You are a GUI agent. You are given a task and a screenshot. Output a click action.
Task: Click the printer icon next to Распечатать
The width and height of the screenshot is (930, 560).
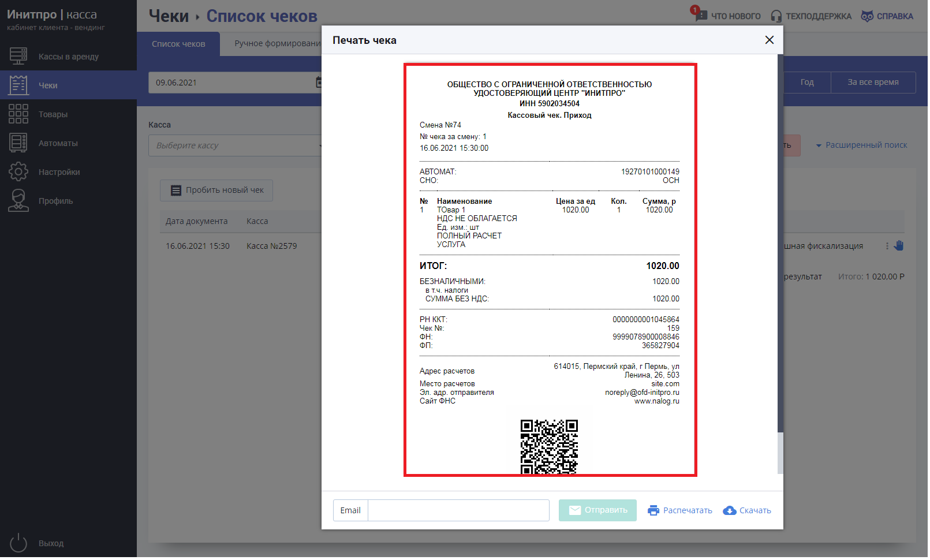tap(653, 510)
